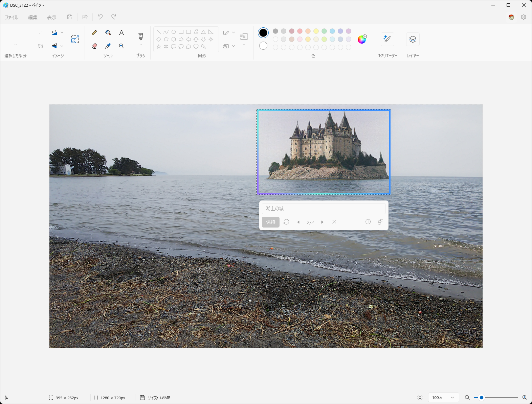
Task: Expand the rotate options dropdown
Action: pos(62,33)
